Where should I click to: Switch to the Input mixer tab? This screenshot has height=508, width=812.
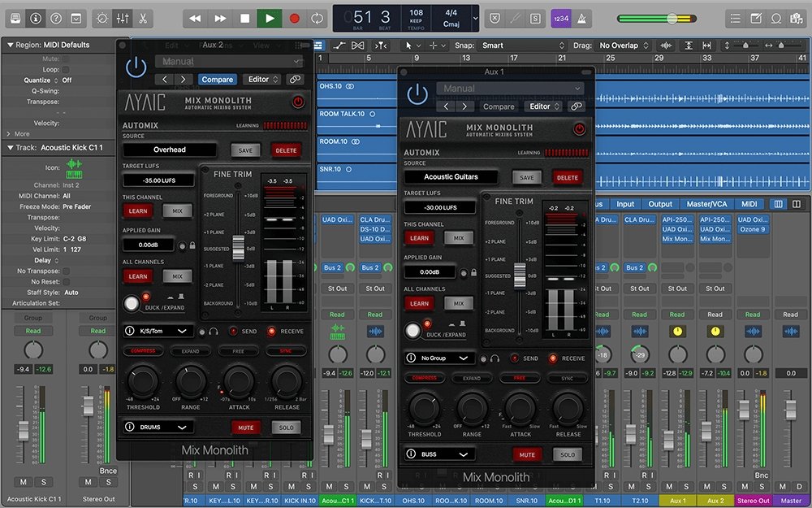click(x=625, y=204)
